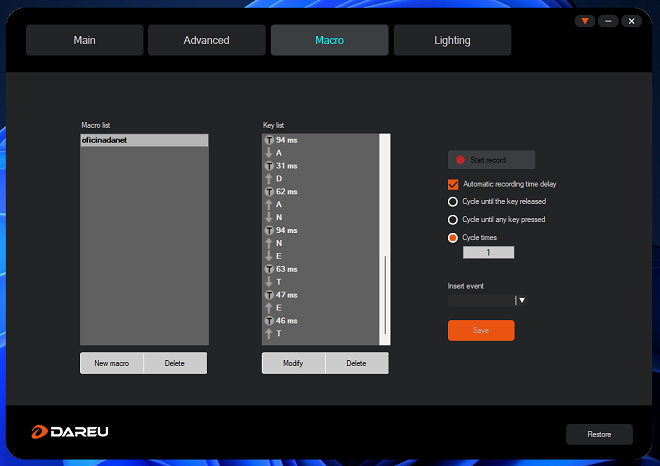The width and height of the screenshot is (660, 466).
Task: Click the key-down arrow icon beside E
Action: click(x=269, y=256)
